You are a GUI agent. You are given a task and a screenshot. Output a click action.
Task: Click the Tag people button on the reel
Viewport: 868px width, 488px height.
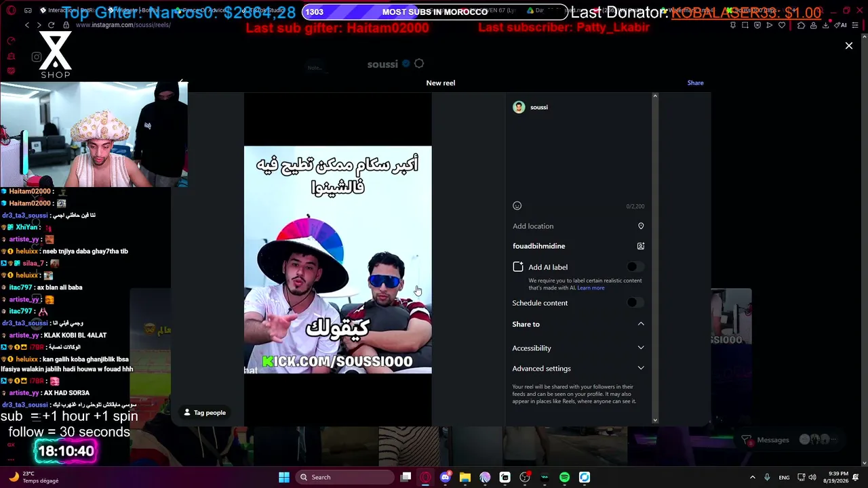(205, 412)
